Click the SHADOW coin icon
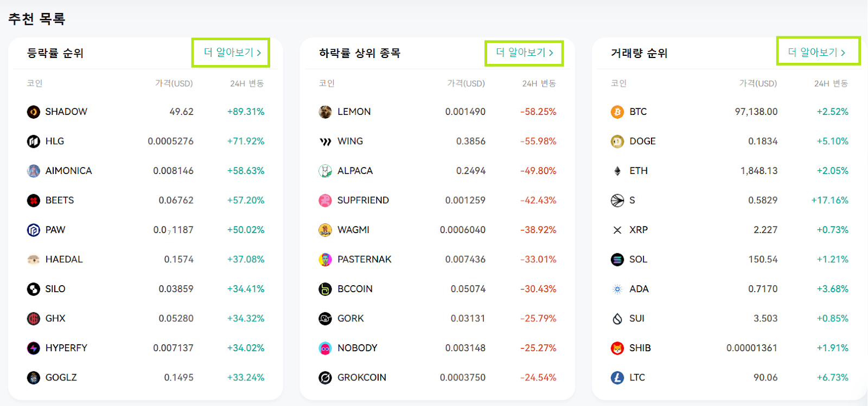The height and width of the screenshot is (406, 868). [34, 112]
